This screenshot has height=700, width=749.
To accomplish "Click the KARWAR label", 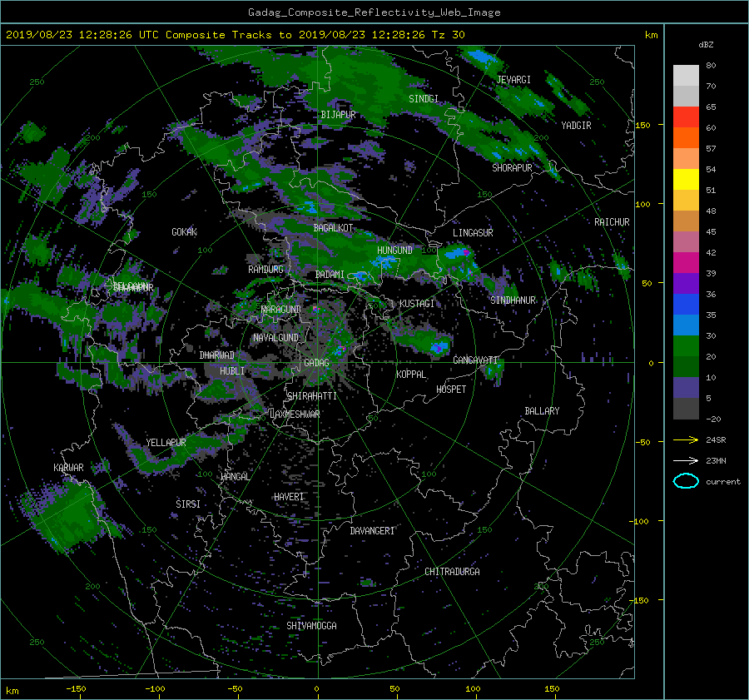I will click(68, 468).
